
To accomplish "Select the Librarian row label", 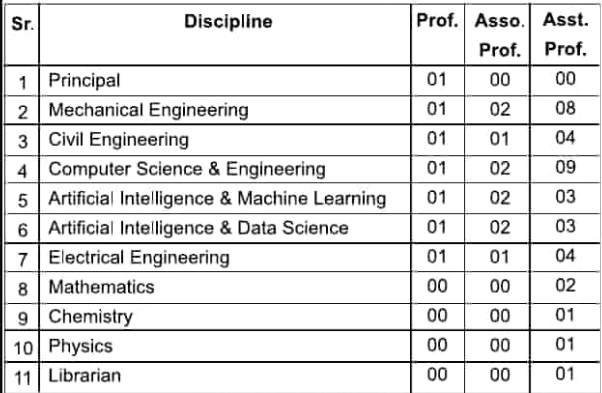I will click(84, 376).
